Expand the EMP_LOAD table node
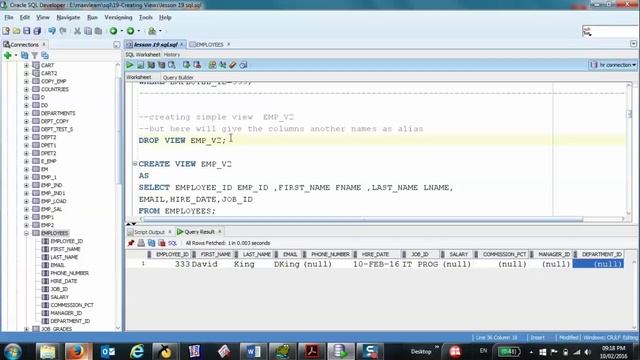The width and height of the screenshot is (640, 360). point(27,201)
